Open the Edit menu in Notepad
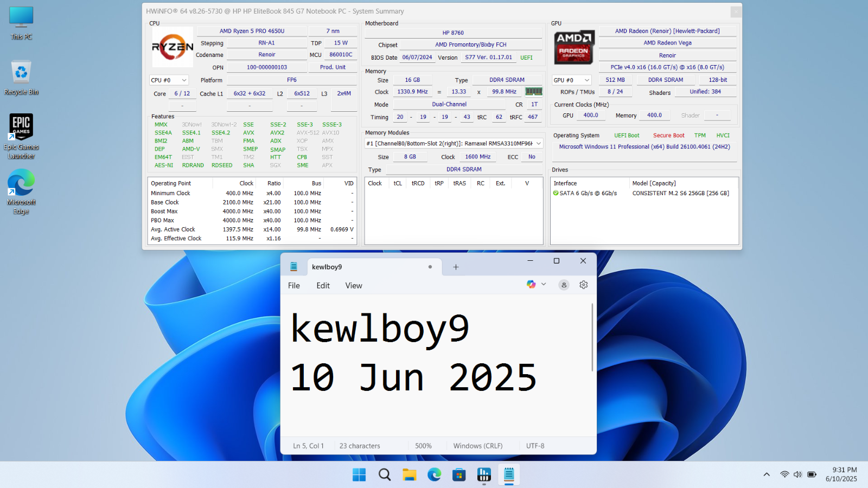 [323, 286]
